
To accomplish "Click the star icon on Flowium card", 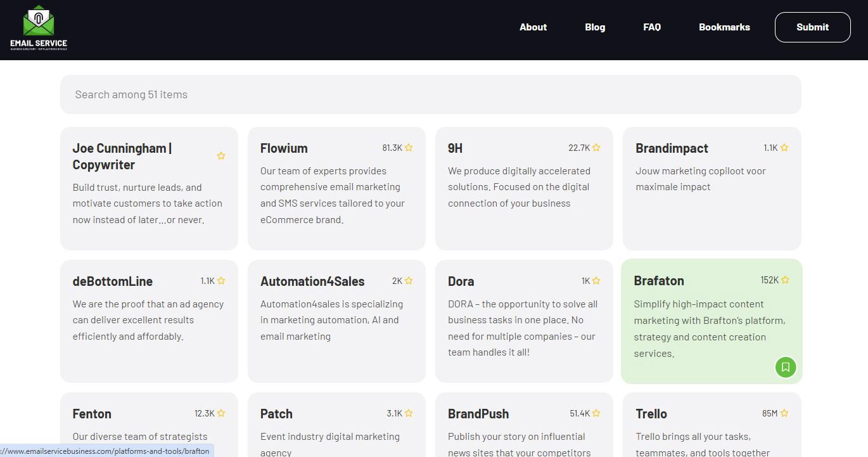I will [409, 148].
